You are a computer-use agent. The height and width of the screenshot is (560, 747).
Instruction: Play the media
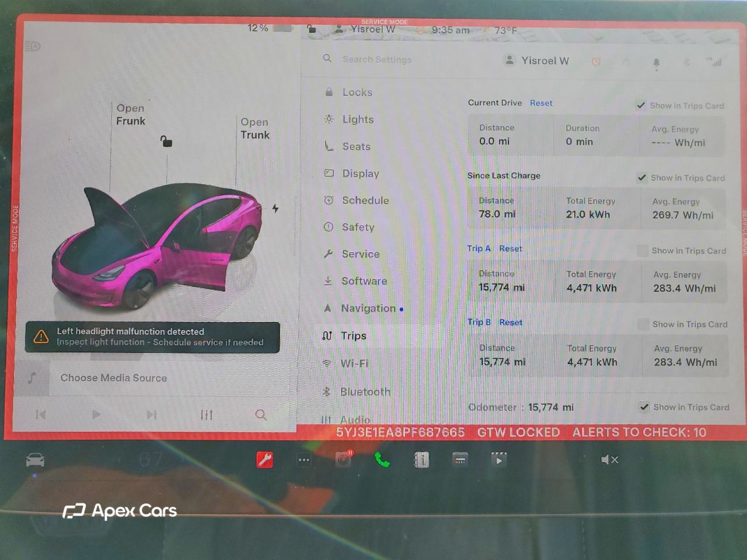pos(96,415)
